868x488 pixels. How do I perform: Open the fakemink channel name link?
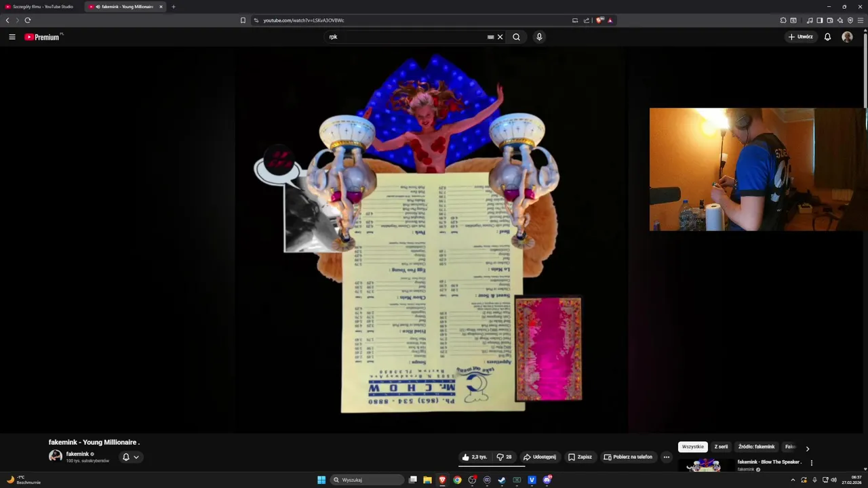tap(77, 454)
